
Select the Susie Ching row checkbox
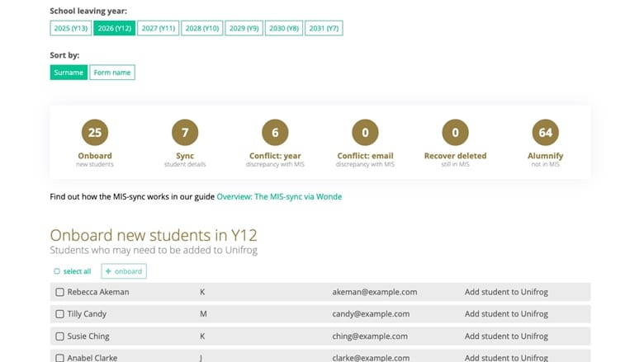click(x=59, y=336)
